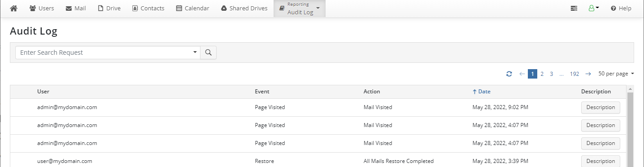Open the Drive section

click(x=109, y=8)
